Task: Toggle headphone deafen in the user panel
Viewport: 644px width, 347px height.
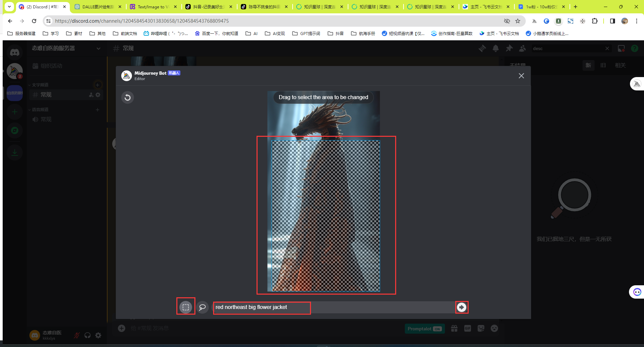Action: coord(88,335)
